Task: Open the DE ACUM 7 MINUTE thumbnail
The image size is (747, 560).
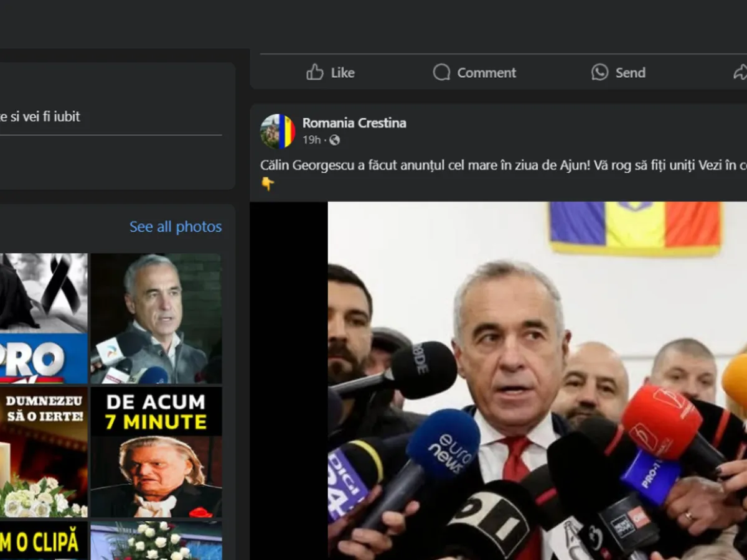Action: pos(156,452)
